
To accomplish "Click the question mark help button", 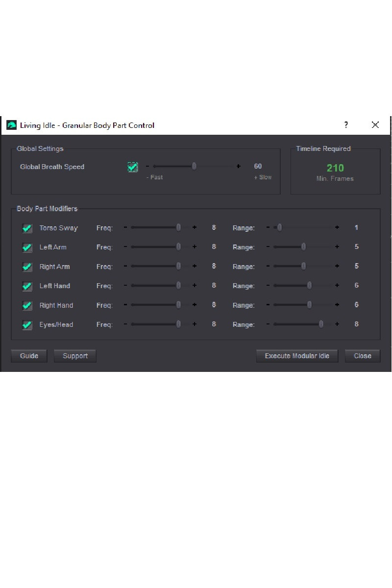I will [x=346, y=125].
